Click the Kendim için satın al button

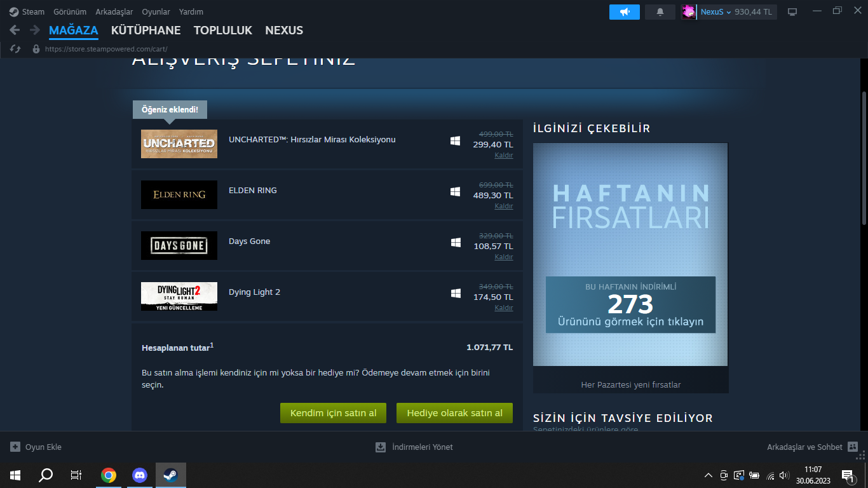pyautogui.click(x=334, y=413)
